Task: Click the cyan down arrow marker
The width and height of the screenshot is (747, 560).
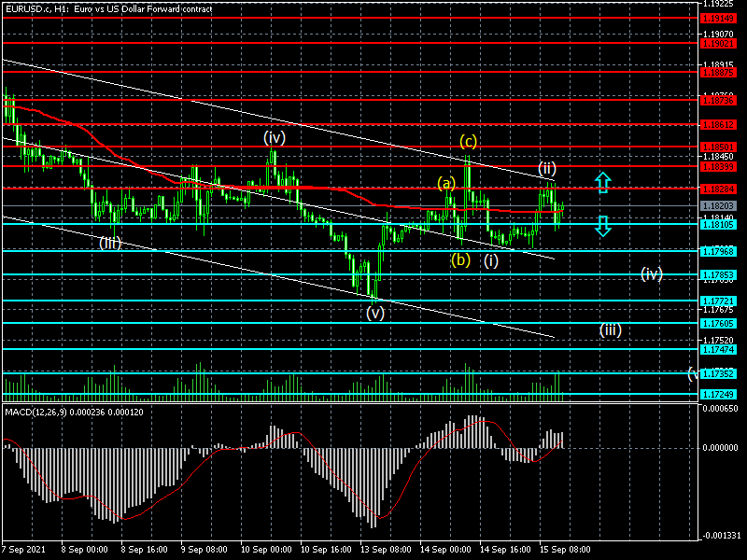Action: point(603,225)
